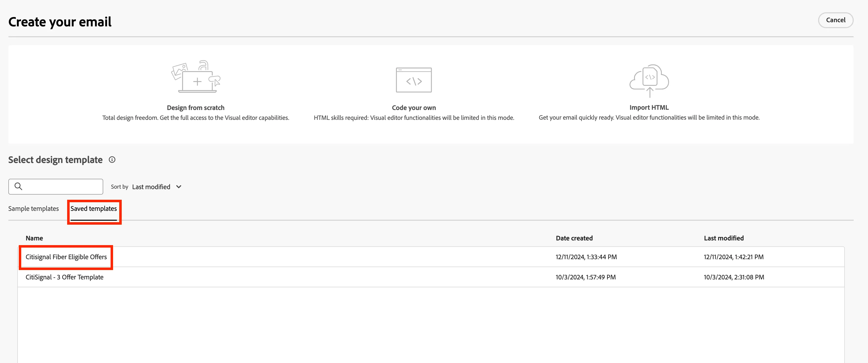Click the Date created column header
Viewport: 868px width, 363px height.
574,238
